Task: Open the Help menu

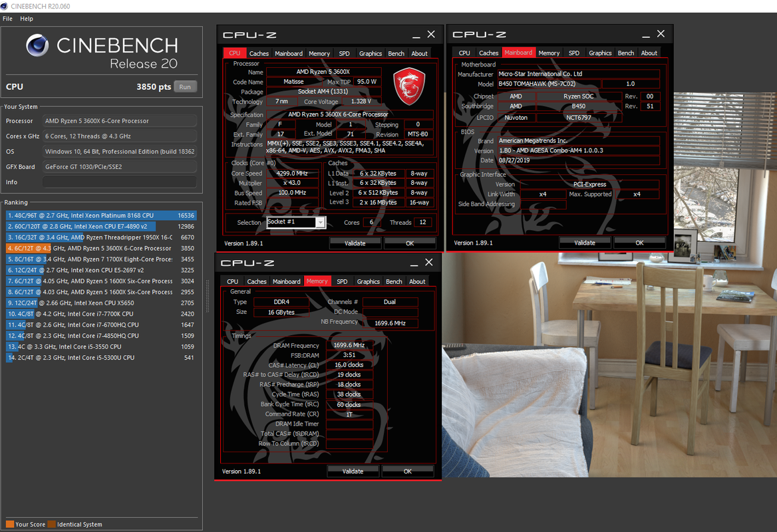Action: point(27,19)
